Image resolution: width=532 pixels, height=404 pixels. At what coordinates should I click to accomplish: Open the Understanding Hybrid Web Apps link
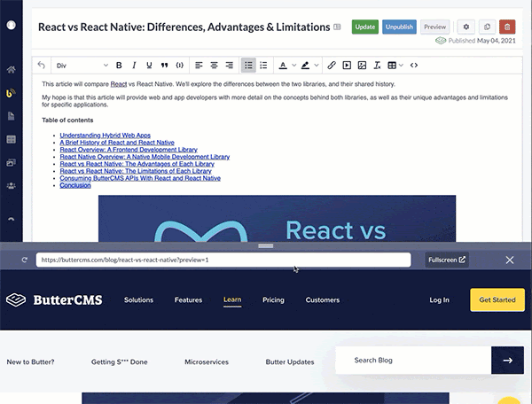coord(106,136)
